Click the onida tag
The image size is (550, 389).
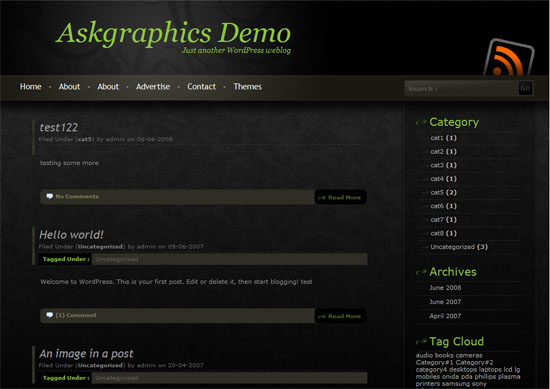point(450,376)
